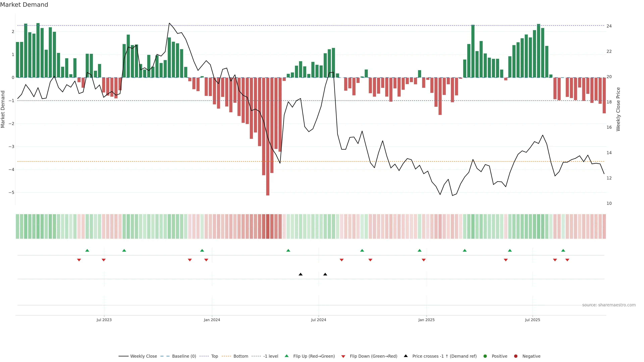Click the black Price crosses -1 legend triangle

406,356
